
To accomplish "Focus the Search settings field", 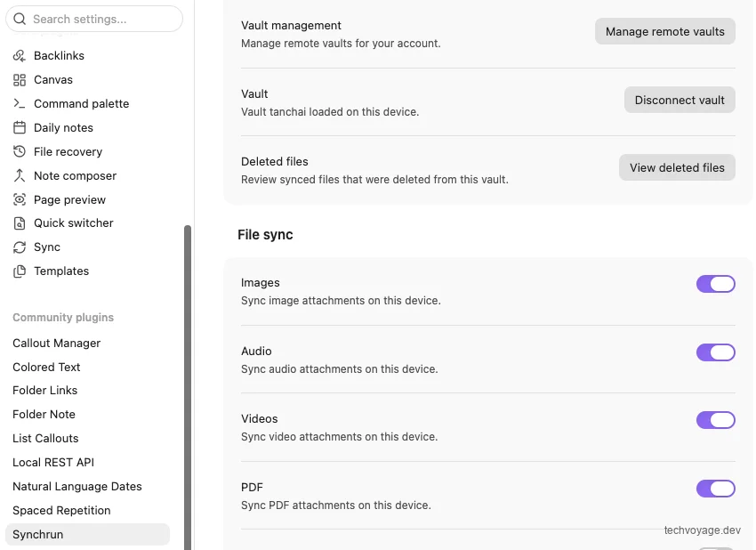I will 94,19.
